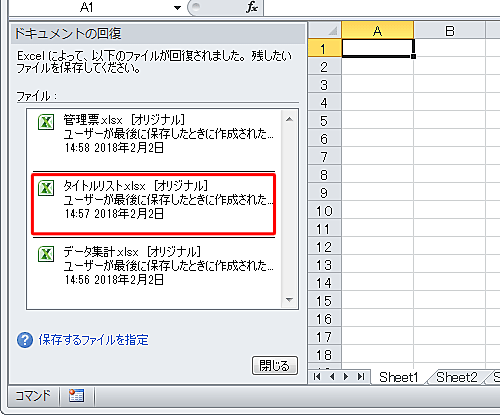Click the 閉じる button

tap(275, 366)
